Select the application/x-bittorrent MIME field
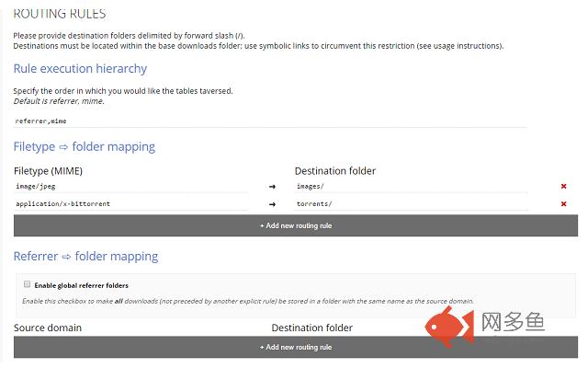 [130, 203]
